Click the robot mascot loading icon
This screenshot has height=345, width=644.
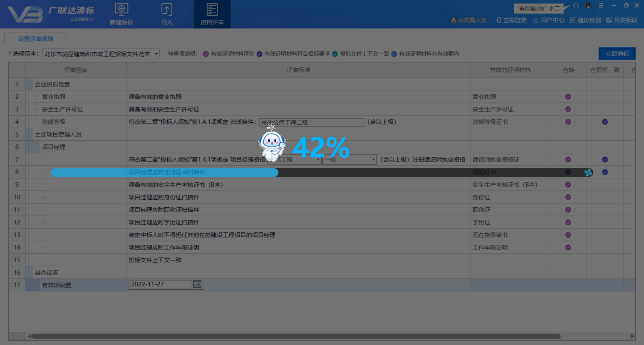(x=271, y=143)
